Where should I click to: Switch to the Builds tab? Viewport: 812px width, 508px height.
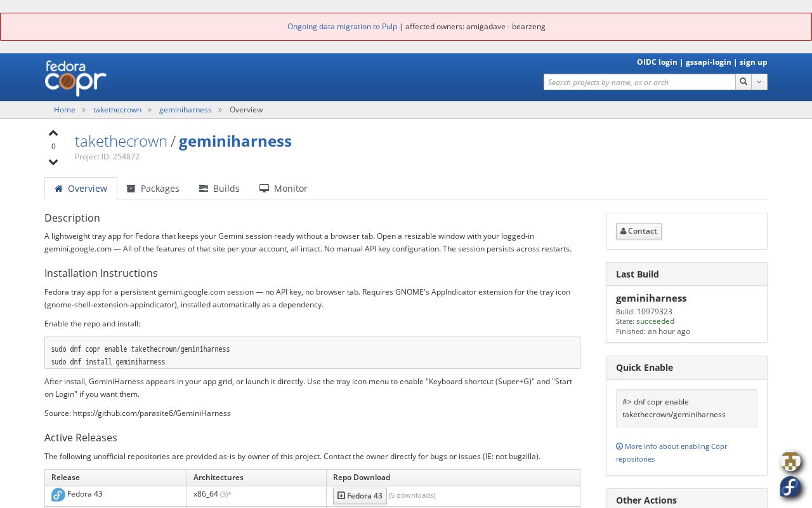219,189
